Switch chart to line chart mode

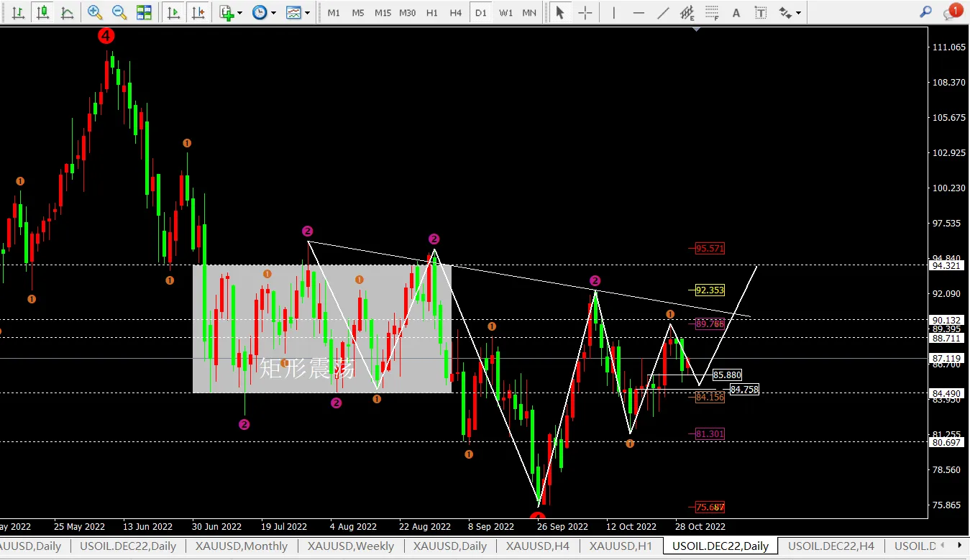[x=68, y=12]
